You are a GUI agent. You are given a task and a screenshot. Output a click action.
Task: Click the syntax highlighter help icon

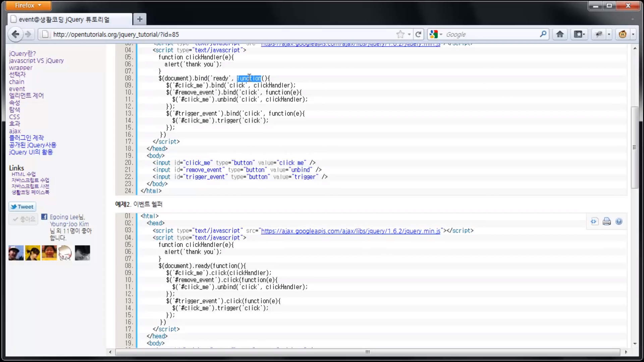(x=619, y=222)
